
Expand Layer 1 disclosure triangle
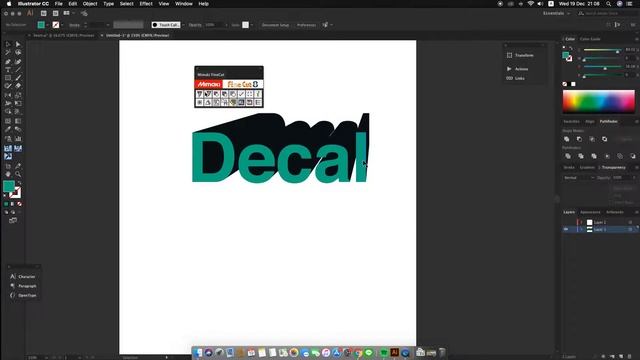click(x=581, y=229)
